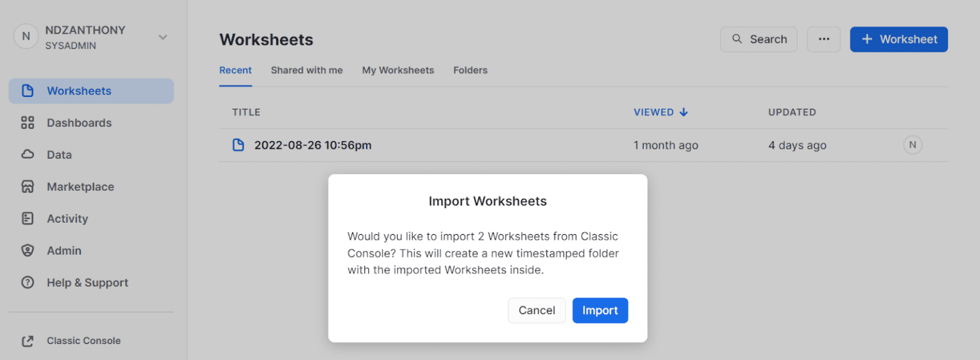Select the My Worksheets tab

click(397, 70)
